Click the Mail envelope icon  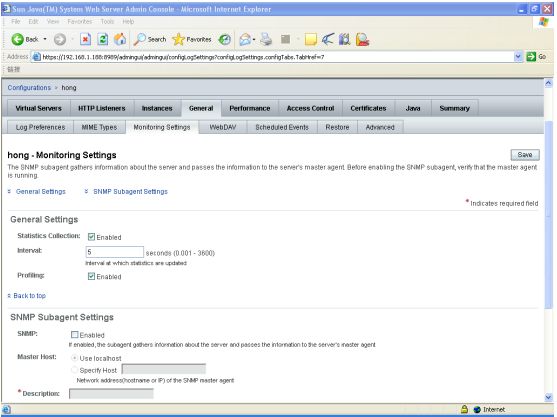245,39
